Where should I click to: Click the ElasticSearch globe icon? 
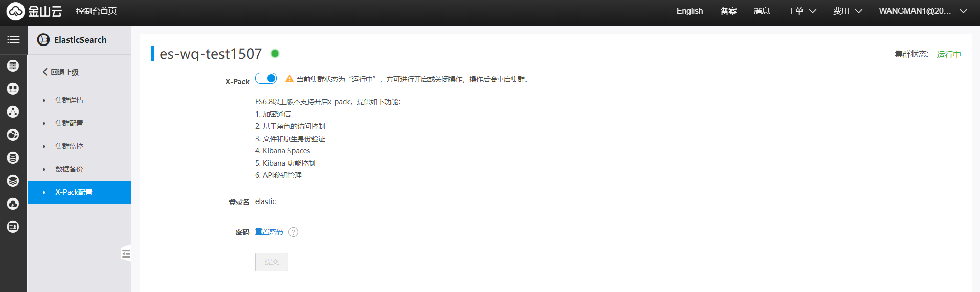43,40
